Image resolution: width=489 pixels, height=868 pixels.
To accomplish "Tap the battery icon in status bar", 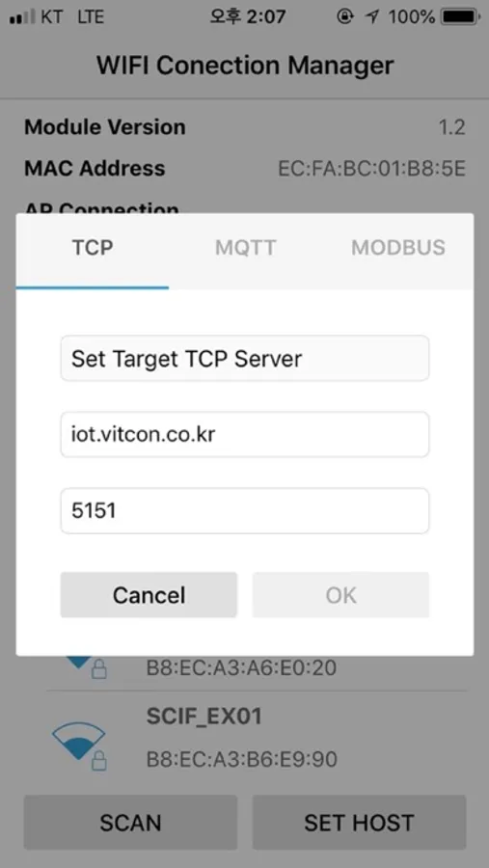I will click(459, 17).
